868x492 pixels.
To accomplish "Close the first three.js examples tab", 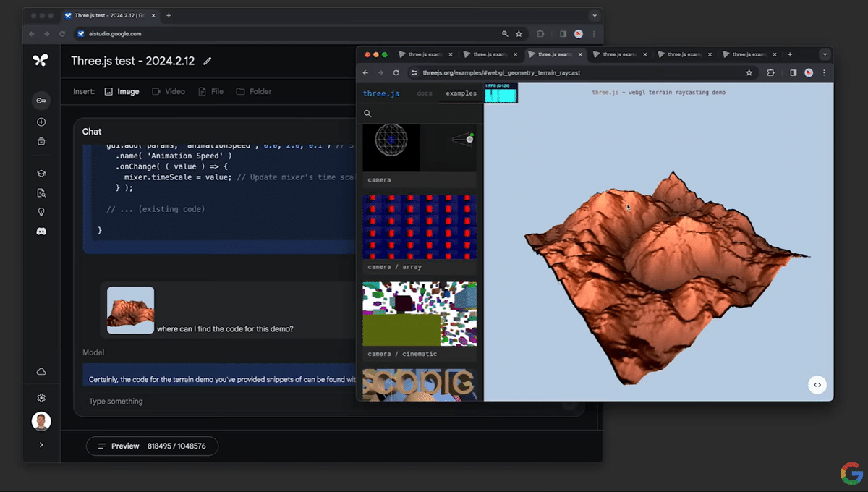I will (451, 54).
